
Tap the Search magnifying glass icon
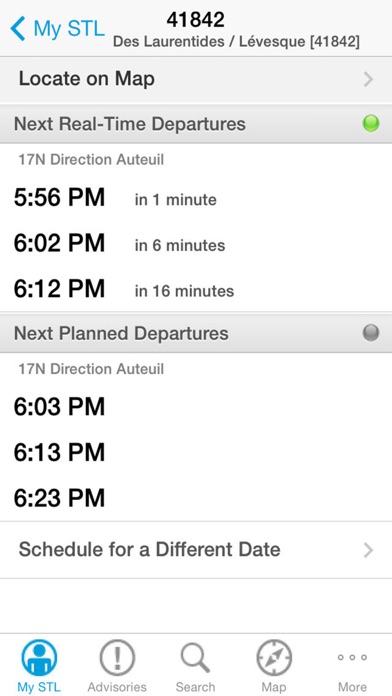195,658
